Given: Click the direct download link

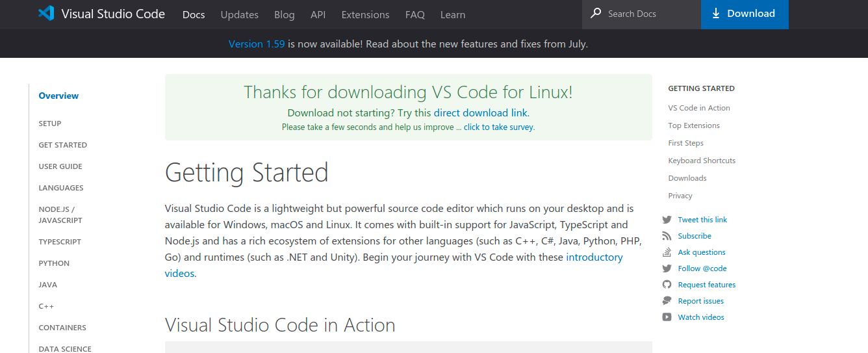Looking at the screenshot, I should click(481, 112).
